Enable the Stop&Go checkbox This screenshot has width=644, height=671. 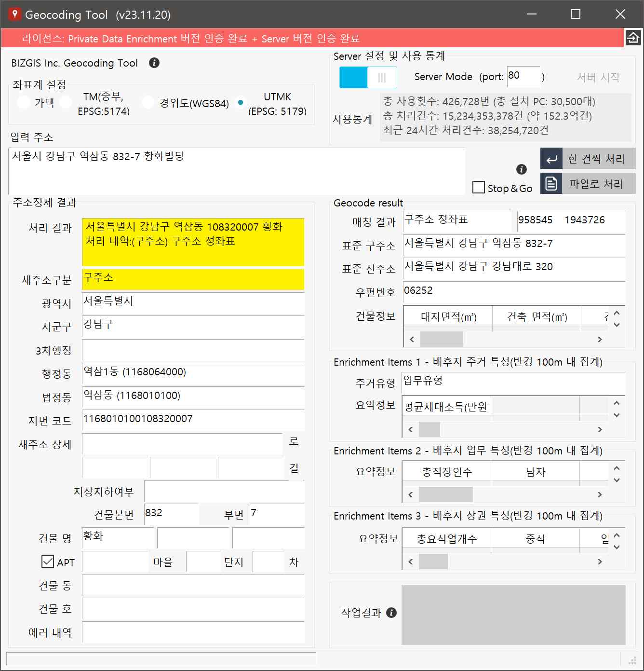[x=479, y=187]
